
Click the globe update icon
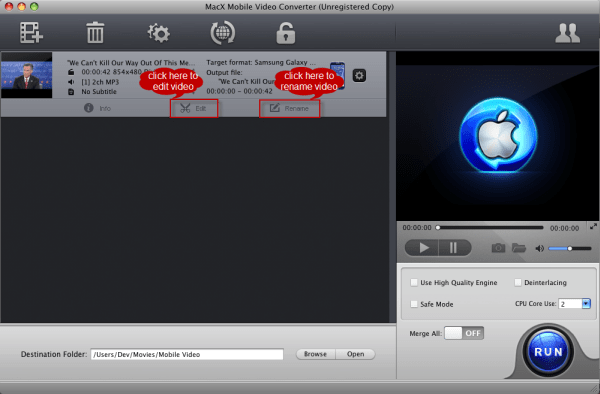(223, 33)
